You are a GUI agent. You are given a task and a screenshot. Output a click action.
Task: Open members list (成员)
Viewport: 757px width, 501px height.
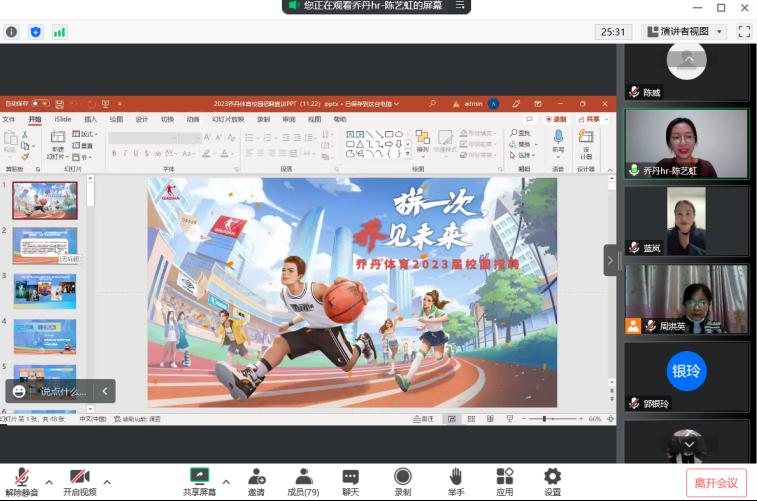coord(303,481)
